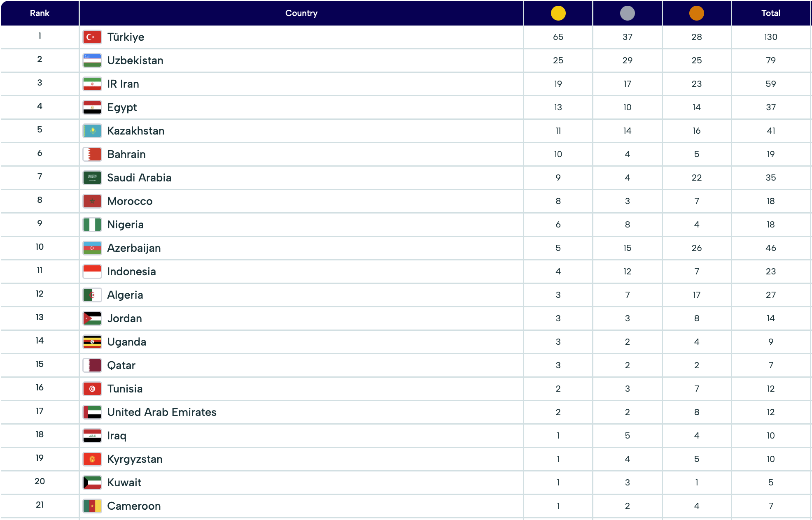Click the Türkiye flag icon
The height and width of the screenshot is (520, 812).
(92, 37)
